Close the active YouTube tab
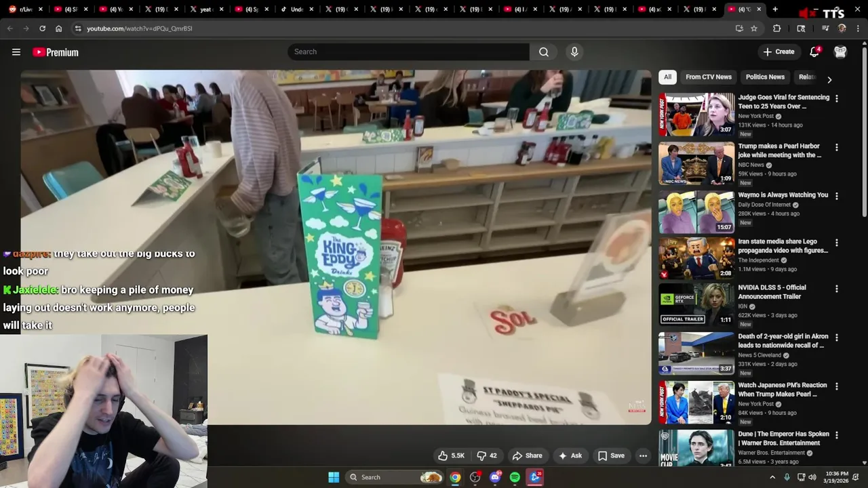868x488 pixels. click(x=759, y=9)
